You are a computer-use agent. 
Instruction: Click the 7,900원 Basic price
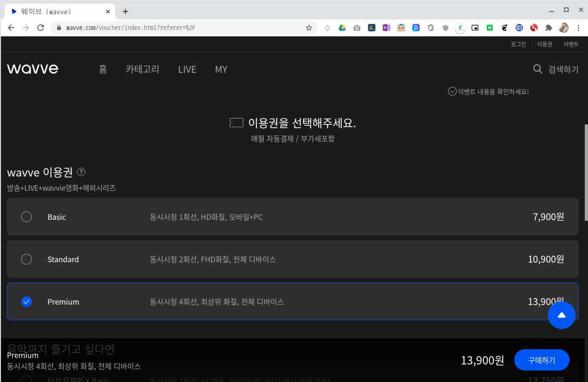548,217
